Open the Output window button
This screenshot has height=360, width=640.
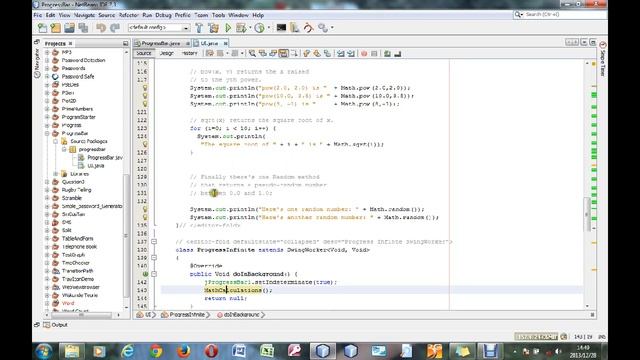click(56, 325)
